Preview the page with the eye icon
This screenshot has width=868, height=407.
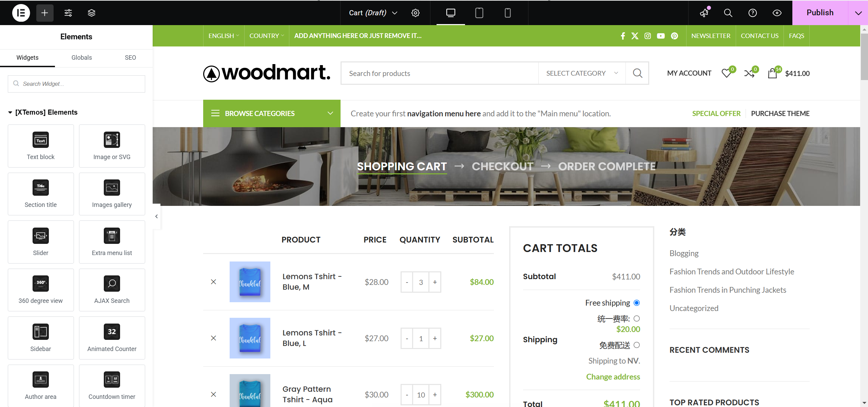click(x=777, y=13)
